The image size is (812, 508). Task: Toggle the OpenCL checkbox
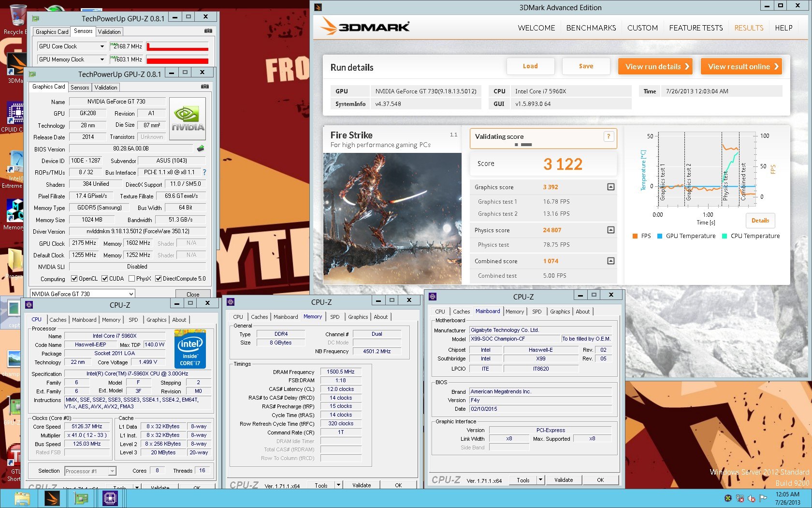point(74,279)
